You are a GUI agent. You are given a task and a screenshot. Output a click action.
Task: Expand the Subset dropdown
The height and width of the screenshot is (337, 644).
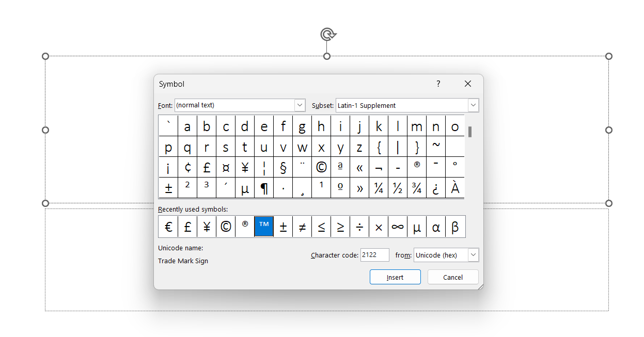click(x=473, y=105)
